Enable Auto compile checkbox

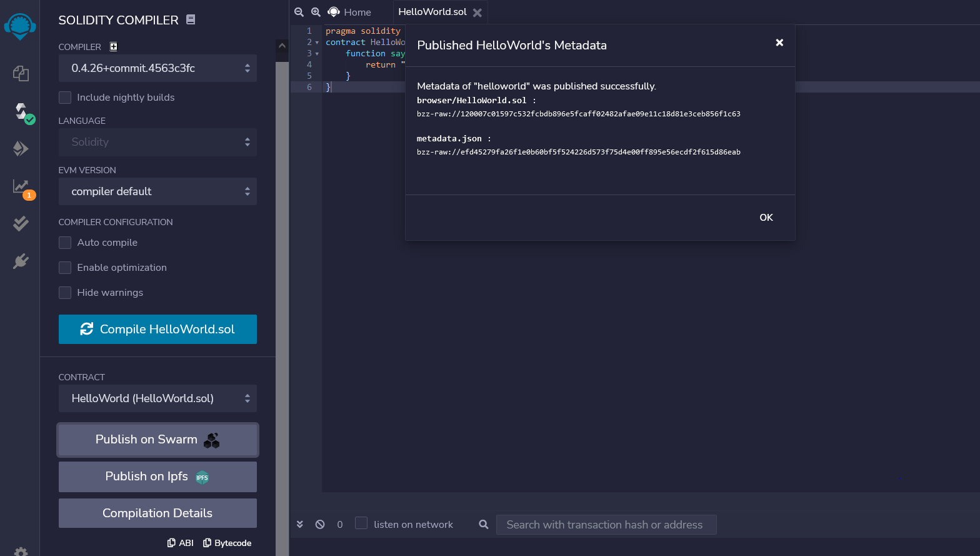point(65,243)
